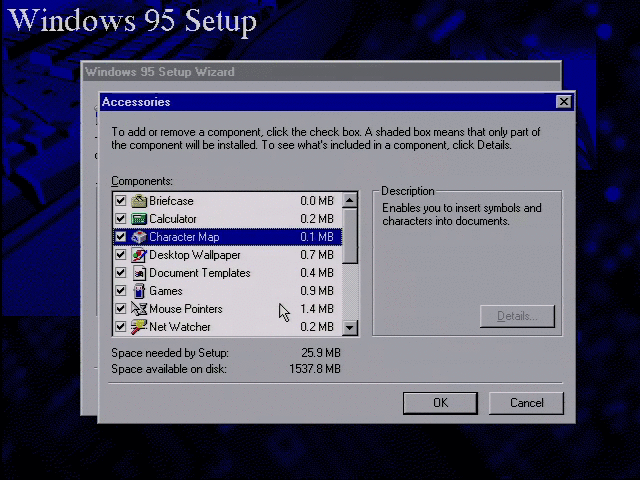Click the Briefcase component icon
The height and width of the screenshot is (480, 640).
click(x=139, y=201)
